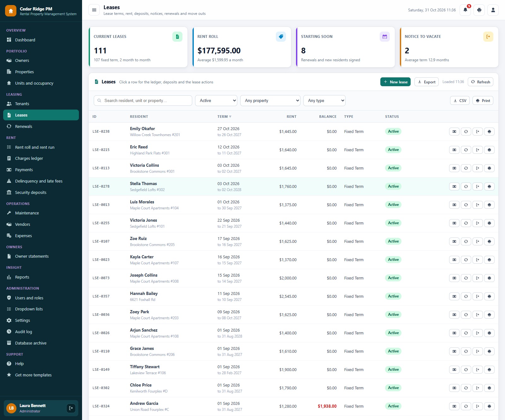Click lease ID LSE-0324
Viewport: 505px width, 420px height.
(101, 406)
